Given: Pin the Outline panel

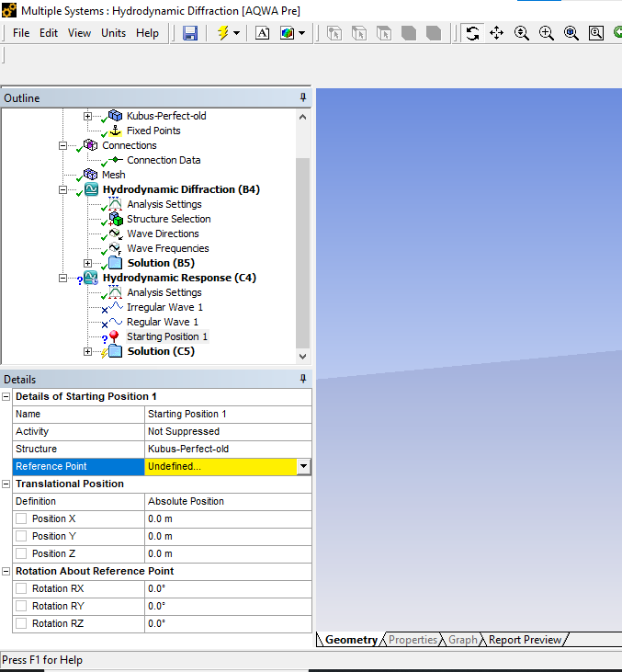Looking at the screenshot, I should [x=303, y=97].
